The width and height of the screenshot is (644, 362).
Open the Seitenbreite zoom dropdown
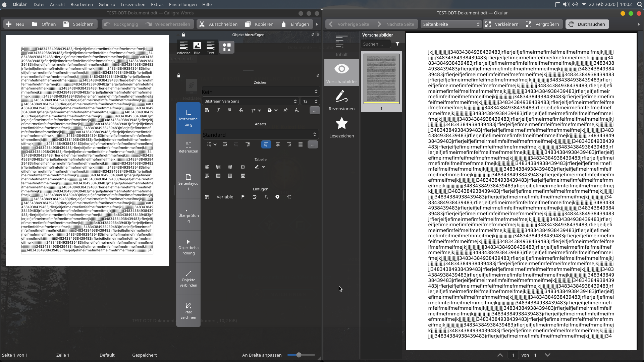[451, 24]
